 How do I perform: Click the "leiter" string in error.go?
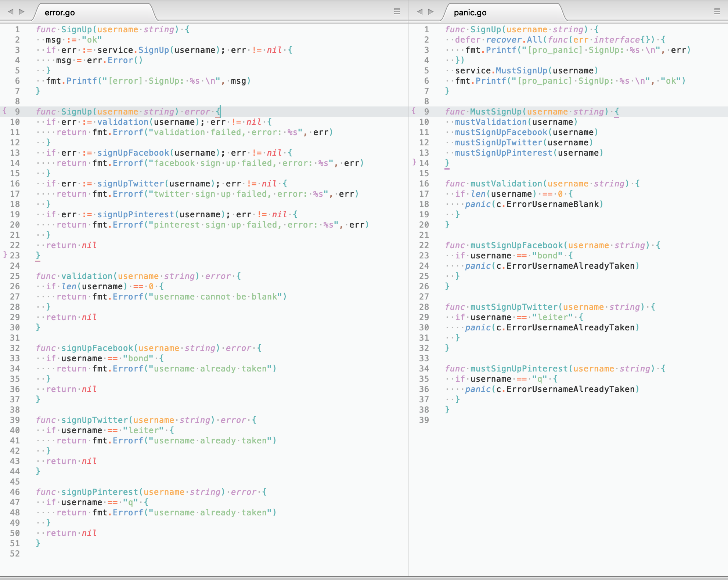[143, 430]
